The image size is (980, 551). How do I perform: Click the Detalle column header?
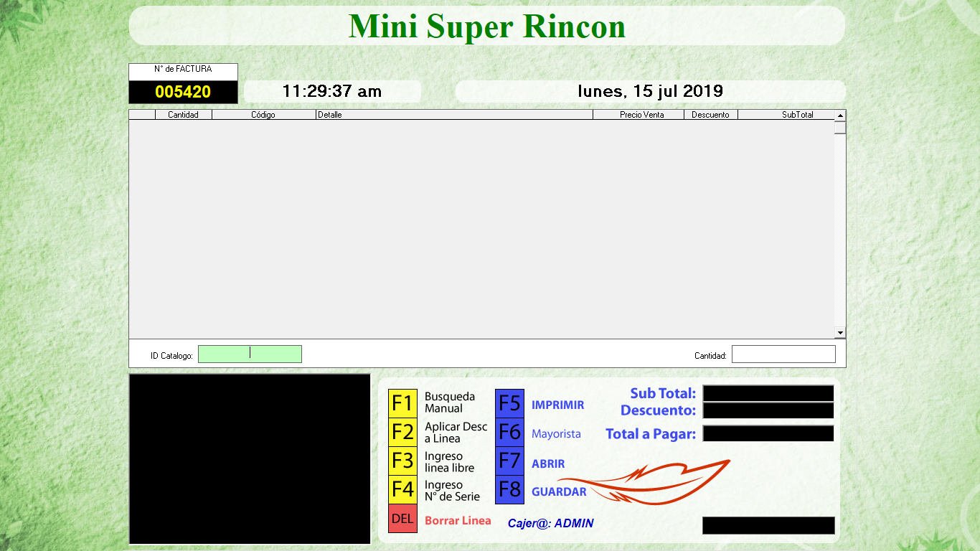(454, 115)
